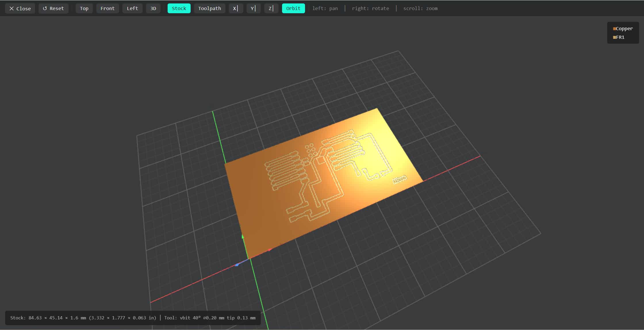The width and height of the screenshot is (644, 330).
Task: Click the Copper color swatch in legend
Action: (x=614, y=29)
